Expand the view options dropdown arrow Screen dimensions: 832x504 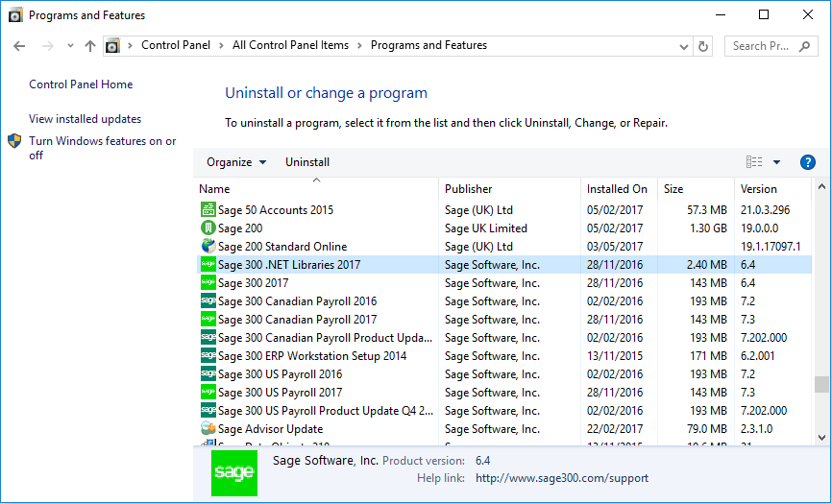click(x=776, y=162)
